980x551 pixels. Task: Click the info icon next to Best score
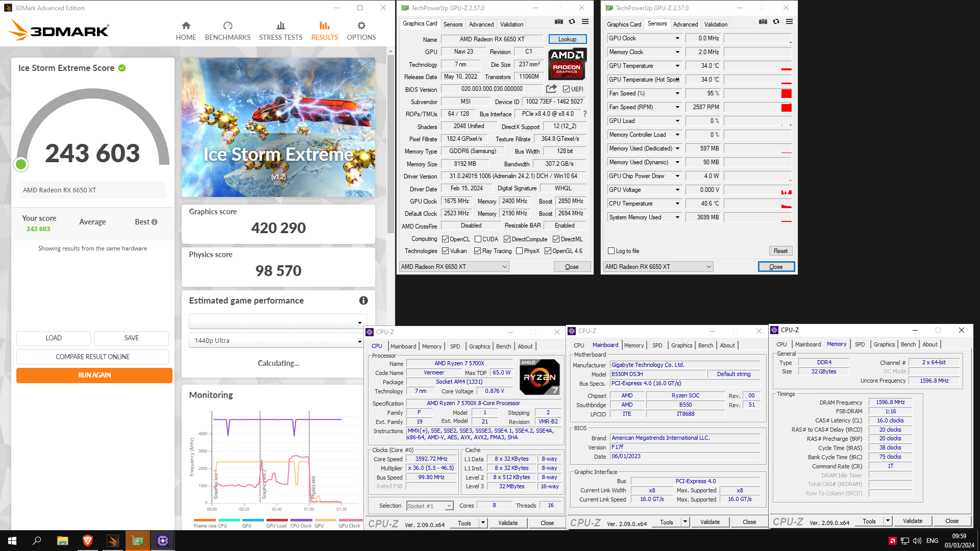tap(155, 222)
